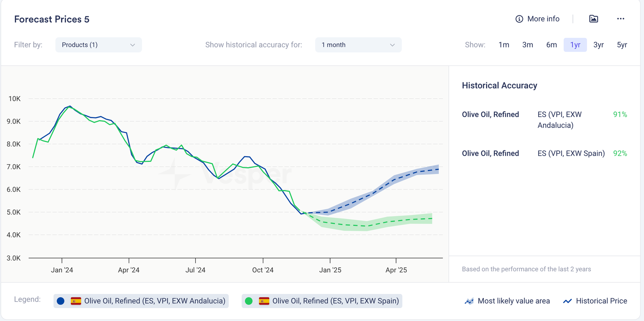
Task: Switch chart range to 5yr
Action: click(622, 45)
